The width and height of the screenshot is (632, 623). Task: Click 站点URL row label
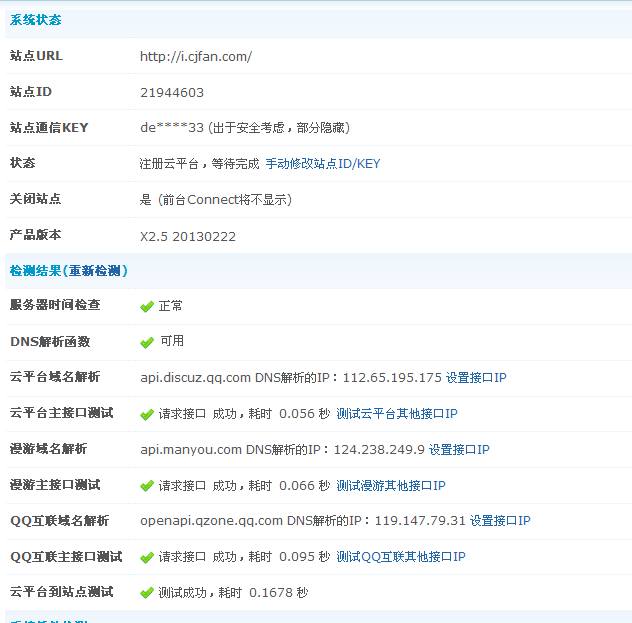tap(36, 56)
